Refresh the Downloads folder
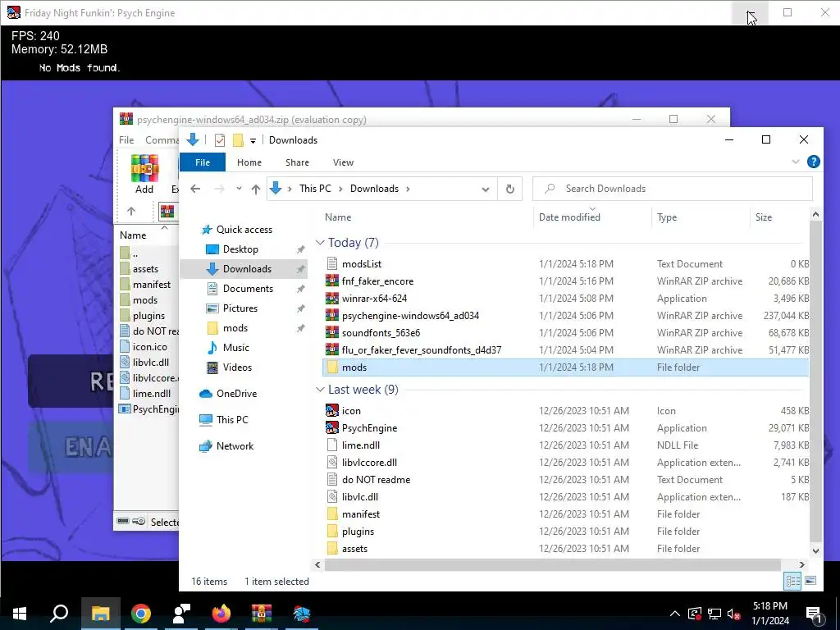The width and height of the screenshot is (840, 630). (x=510, y=189)
